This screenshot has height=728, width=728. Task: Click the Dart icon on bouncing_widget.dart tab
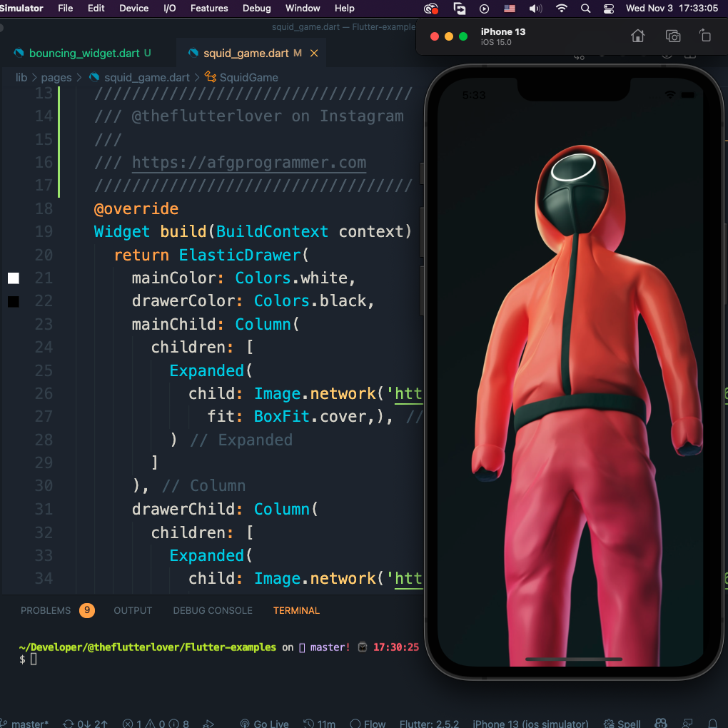[19, 53]
